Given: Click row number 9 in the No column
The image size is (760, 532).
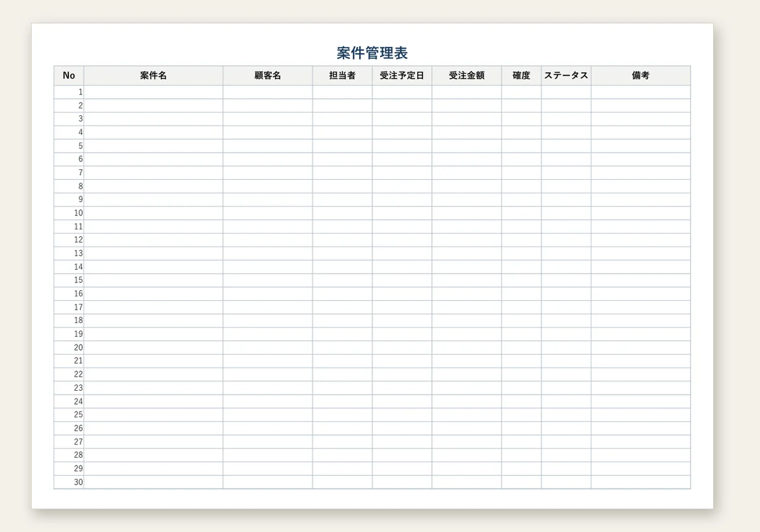Looking at the screenshot, I should (69, 199).
